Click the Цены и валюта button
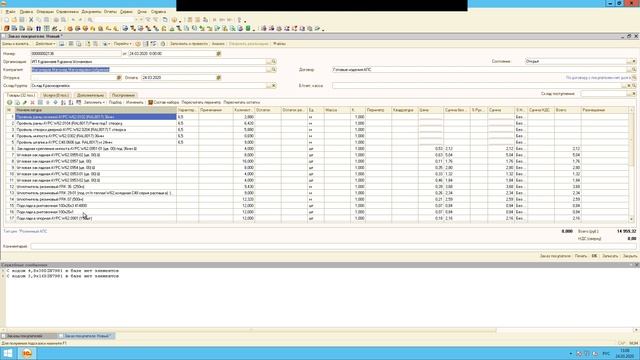The image size is (640, 360). pos(16,44)
